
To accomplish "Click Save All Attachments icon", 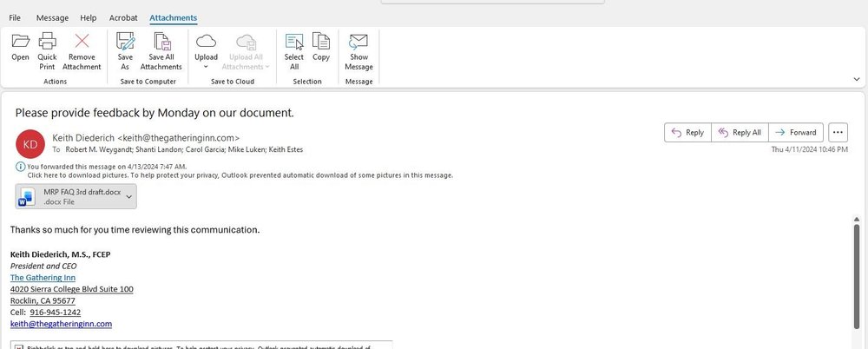I will pos(161,41).
